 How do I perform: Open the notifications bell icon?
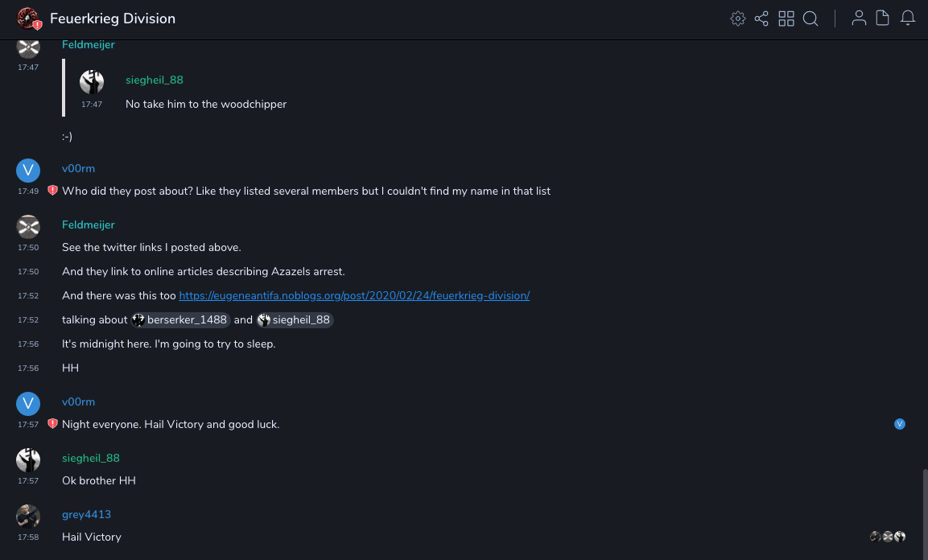tap(908, 19)
